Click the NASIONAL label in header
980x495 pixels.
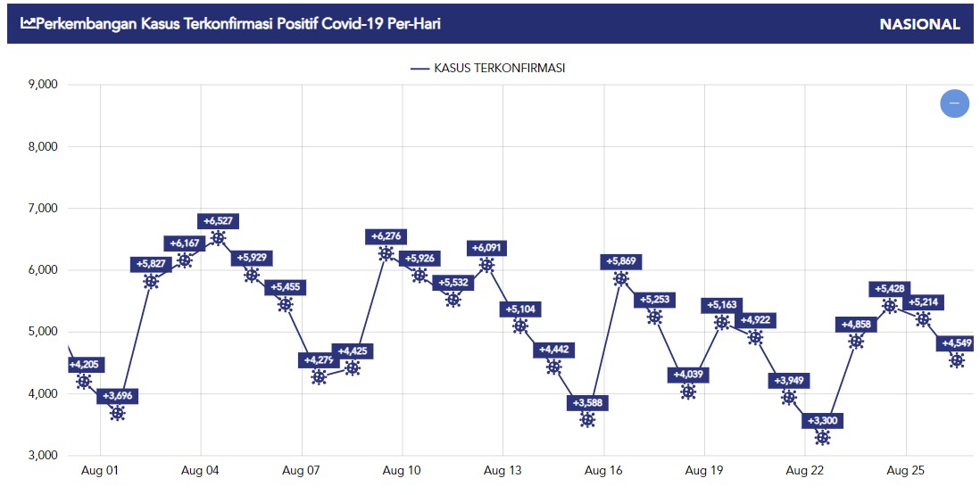tap(919, 24)
